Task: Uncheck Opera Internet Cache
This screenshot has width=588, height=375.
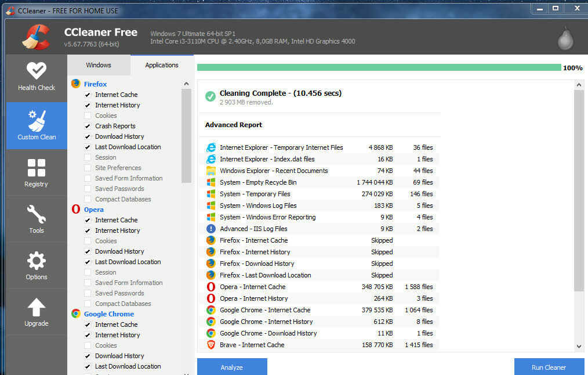Action: point(88,220)
